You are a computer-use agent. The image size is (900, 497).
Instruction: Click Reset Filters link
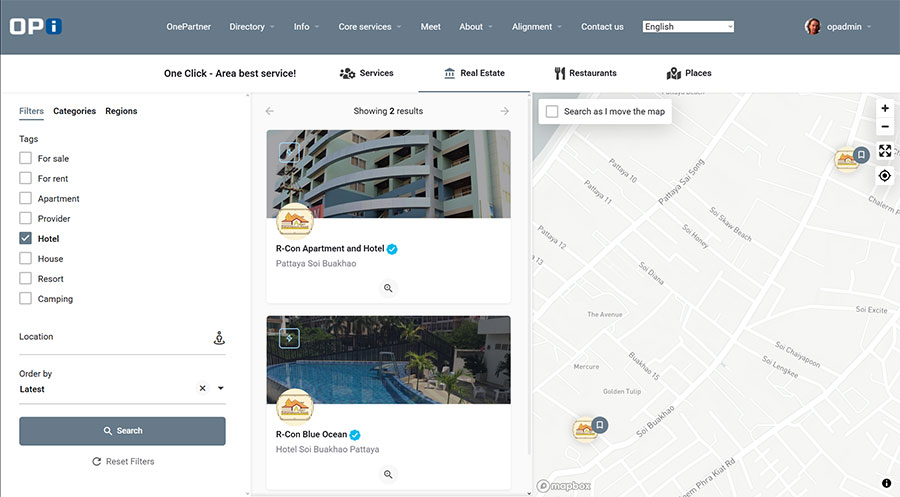coord(122,461)
